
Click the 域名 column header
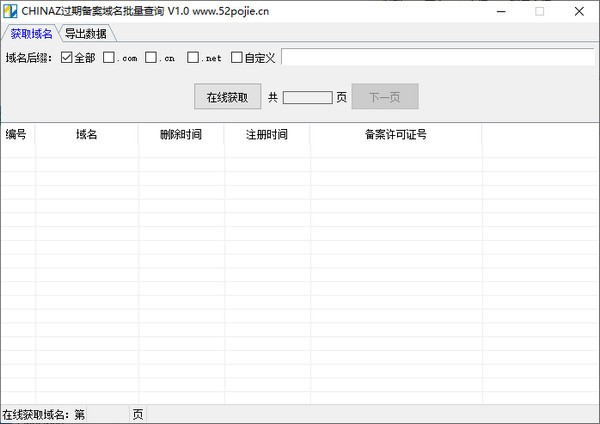tap(86, 135)
